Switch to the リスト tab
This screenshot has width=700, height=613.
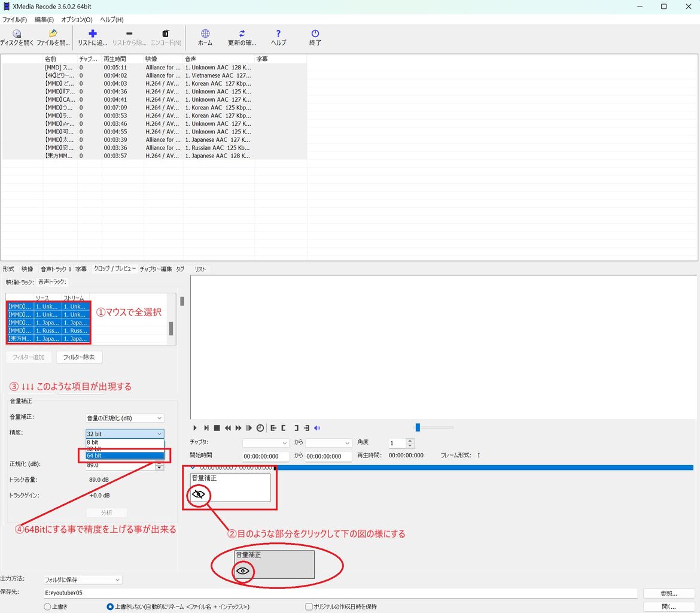(x=200, y=269)
